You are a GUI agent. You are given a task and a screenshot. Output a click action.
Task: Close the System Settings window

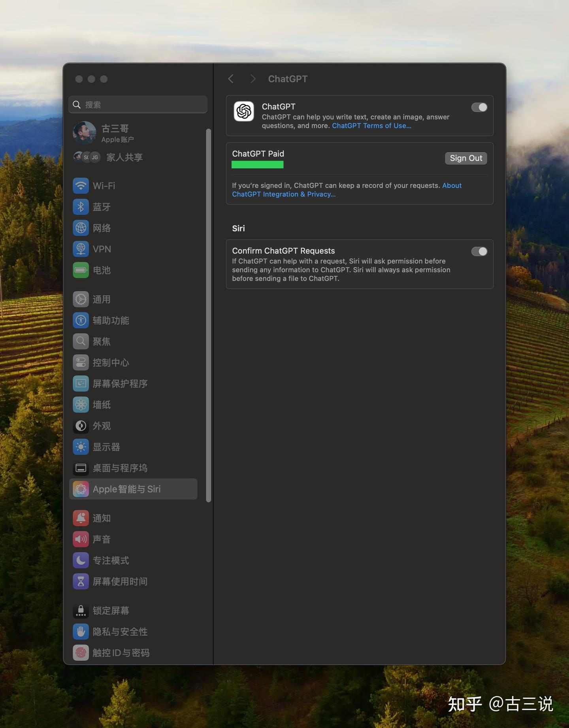(x=79, y=79)
